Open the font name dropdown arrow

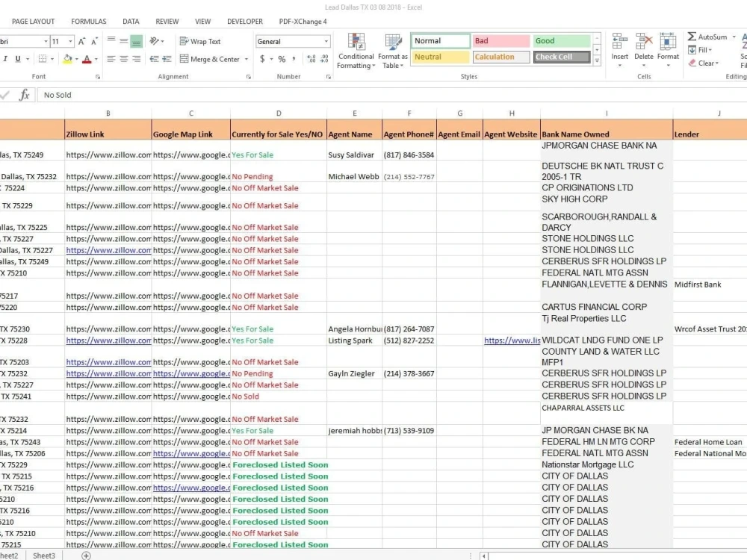pos(46,41)
